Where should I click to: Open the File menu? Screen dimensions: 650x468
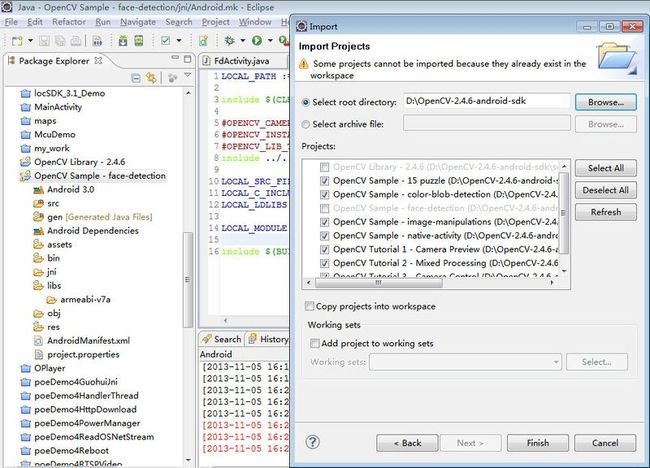pos(11,22)
